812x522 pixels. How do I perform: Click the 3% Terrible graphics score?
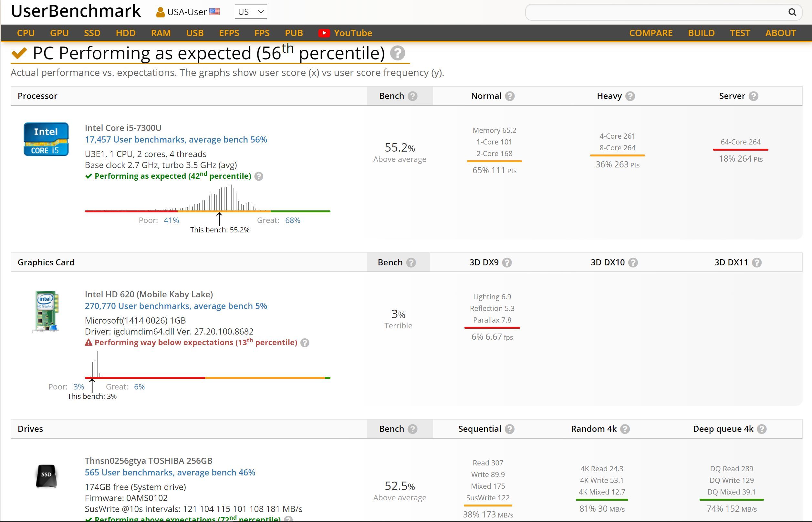[398, 319]
